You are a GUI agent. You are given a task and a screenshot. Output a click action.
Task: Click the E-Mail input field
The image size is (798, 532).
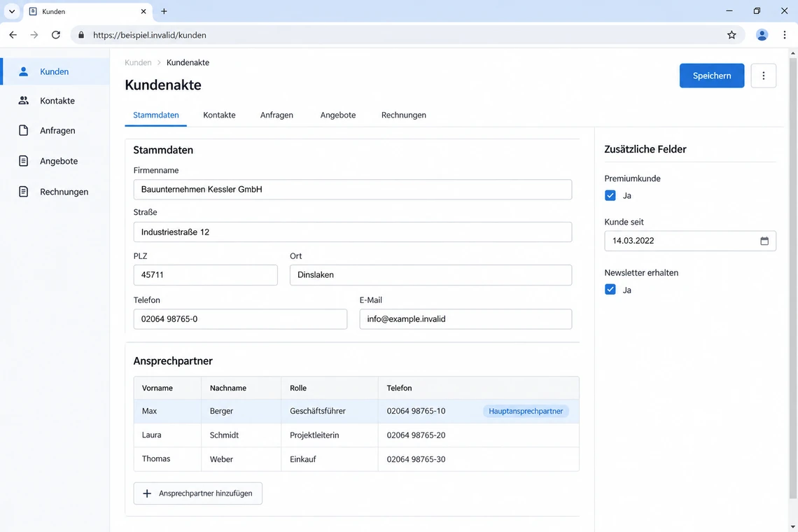(465, 319)
